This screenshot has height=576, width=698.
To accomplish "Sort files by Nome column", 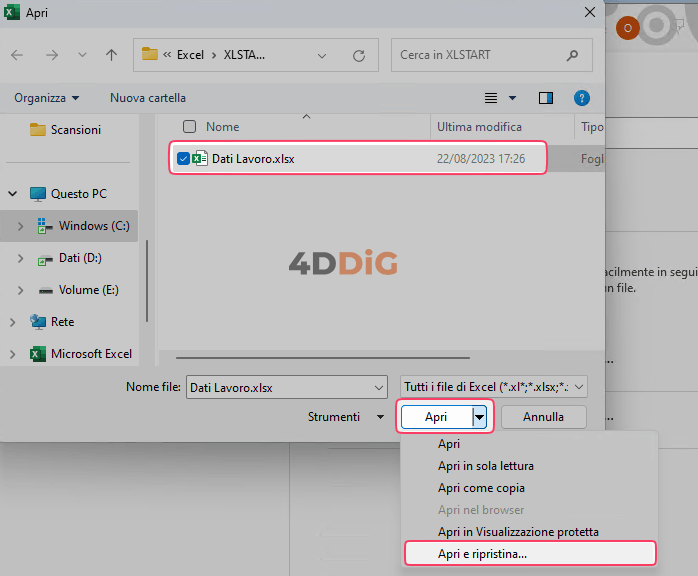I will tap(223, 127).
